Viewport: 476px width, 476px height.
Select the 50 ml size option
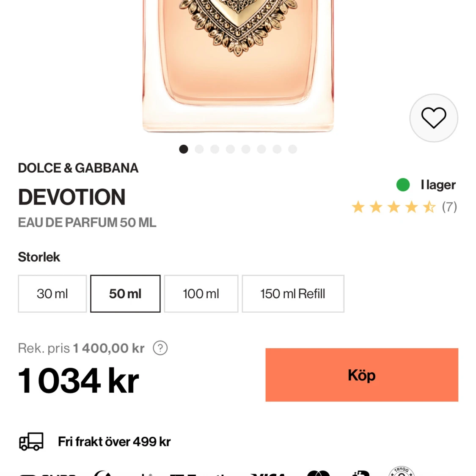pos(125,294)
